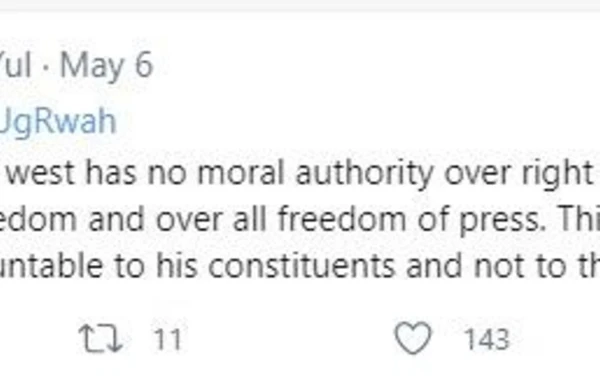
Task: Like the tweet with the heart icon
Action: (413, 338)
